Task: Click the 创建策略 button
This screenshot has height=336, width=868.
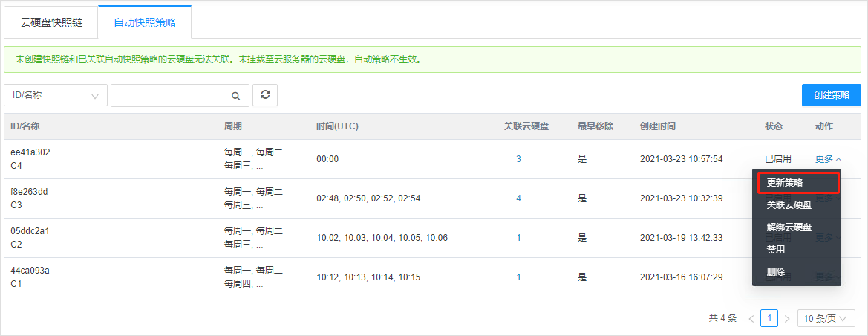Action: point(832,95)
